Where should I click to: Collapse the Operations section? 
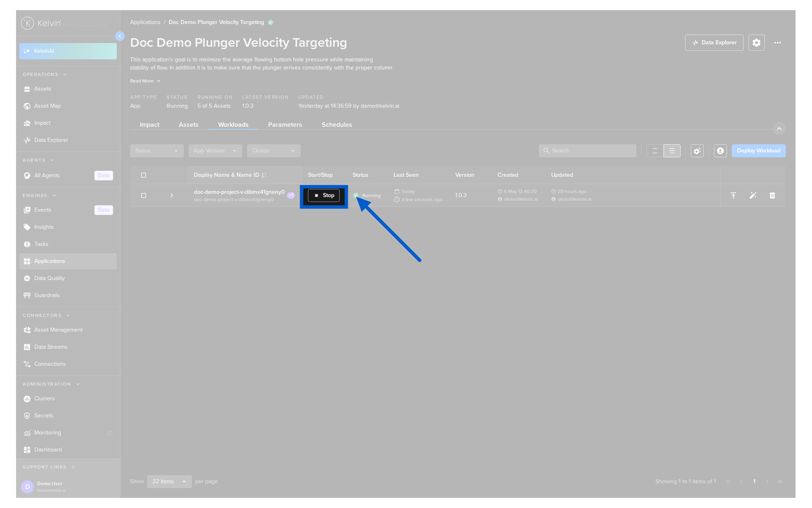[44, 75]
